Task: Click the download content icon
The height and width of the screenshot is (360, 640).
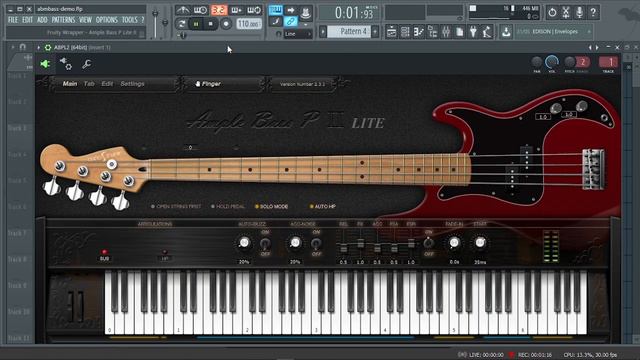Action: point(506,31)
